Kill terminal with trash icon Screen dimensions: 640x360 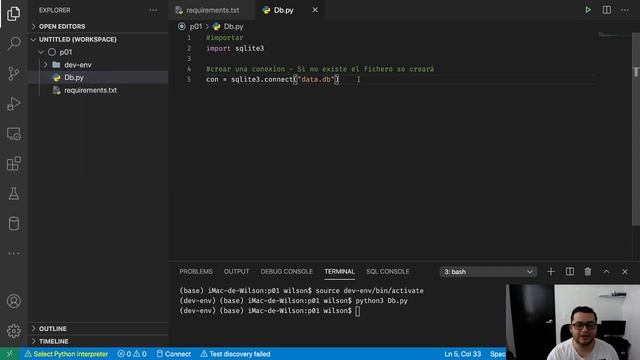[588, 271]
